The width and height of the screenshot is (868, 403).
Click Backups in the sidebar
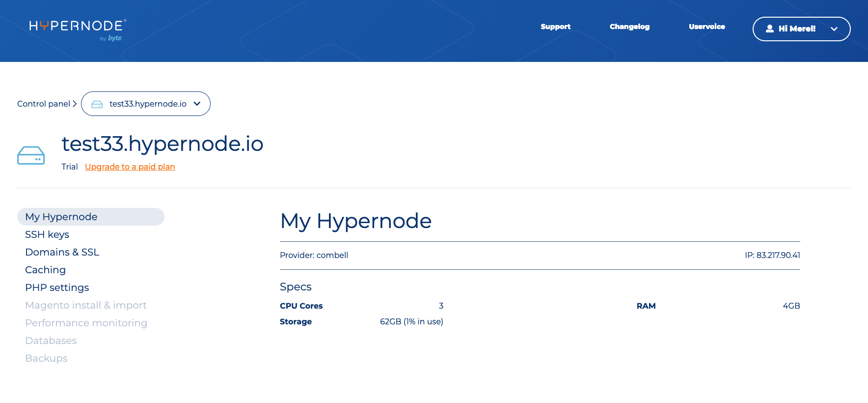[x=46, y=358]
